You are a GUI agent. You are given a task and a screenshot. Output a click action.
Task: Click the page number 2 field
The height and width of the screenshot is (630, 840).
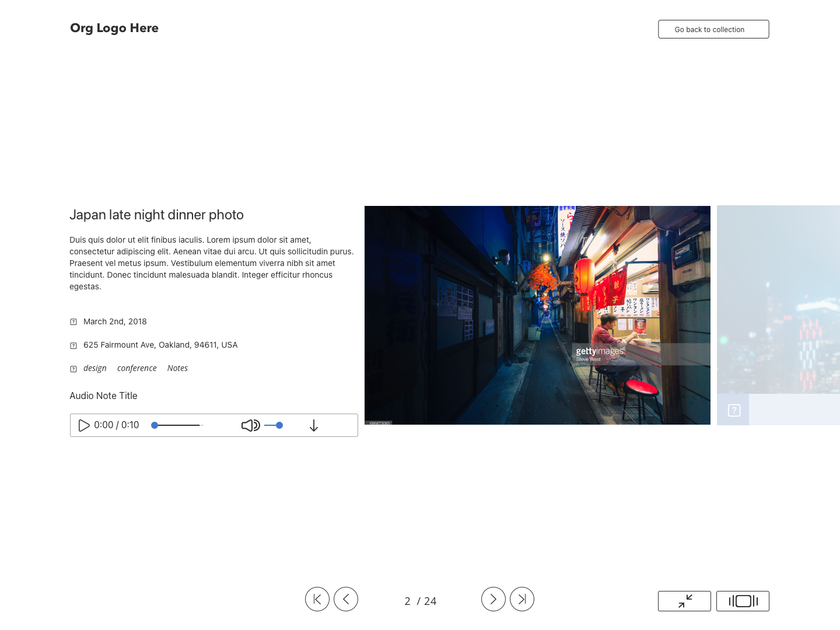[x=407, y=601]
